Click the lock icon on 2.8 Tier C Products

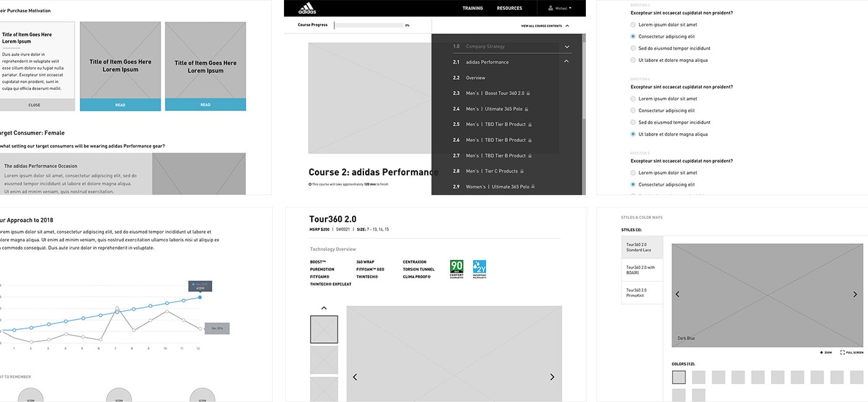[x=522, y=171]
